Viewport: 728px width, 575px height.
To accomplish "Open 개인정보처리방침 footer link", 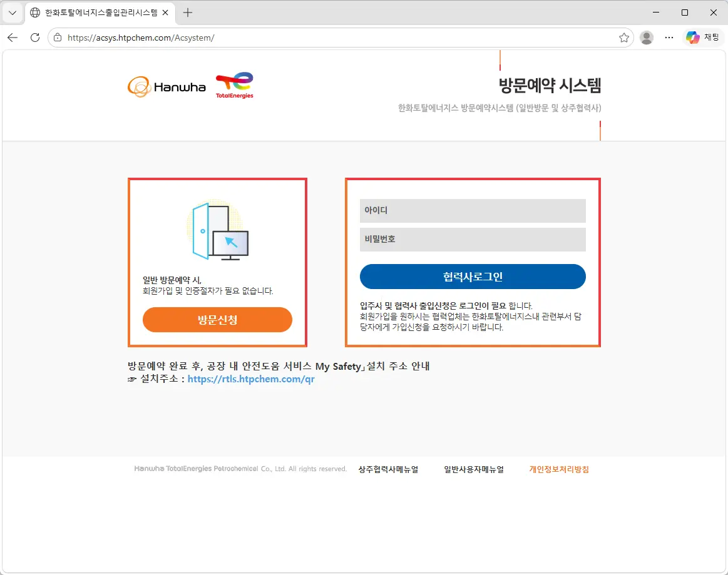I will 559,469.
